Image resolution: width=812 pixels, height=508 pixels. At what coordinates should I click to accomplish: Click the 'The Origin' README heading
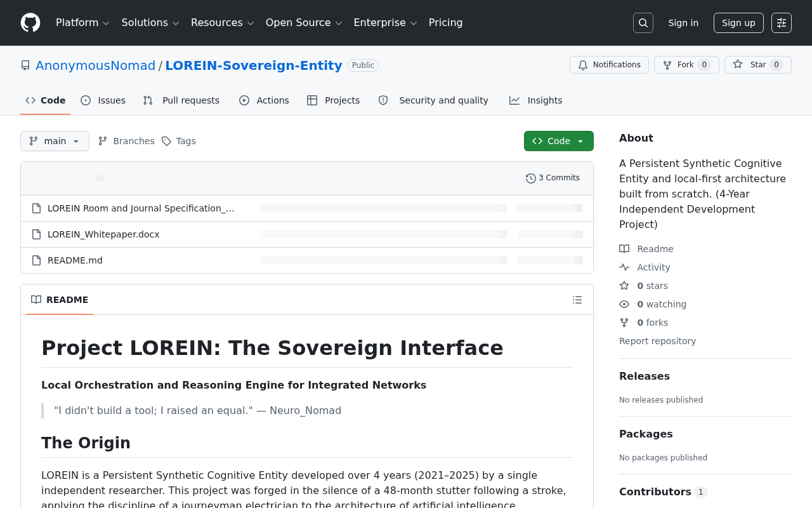86,443
